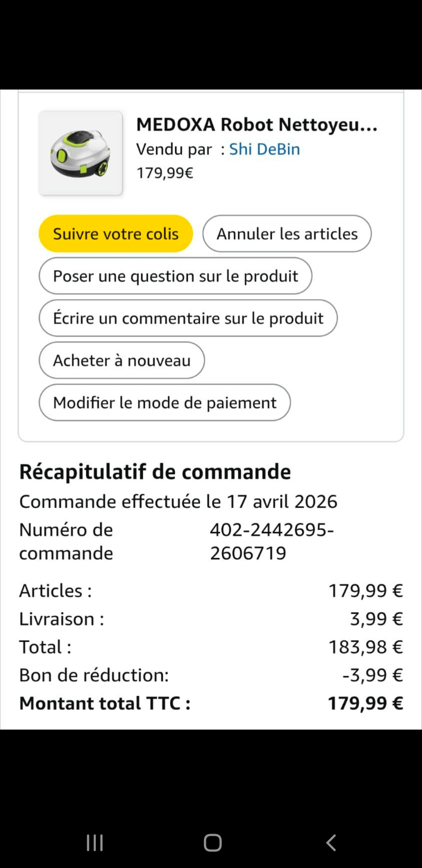Tap the Android recent apps icon

point(95,843)
